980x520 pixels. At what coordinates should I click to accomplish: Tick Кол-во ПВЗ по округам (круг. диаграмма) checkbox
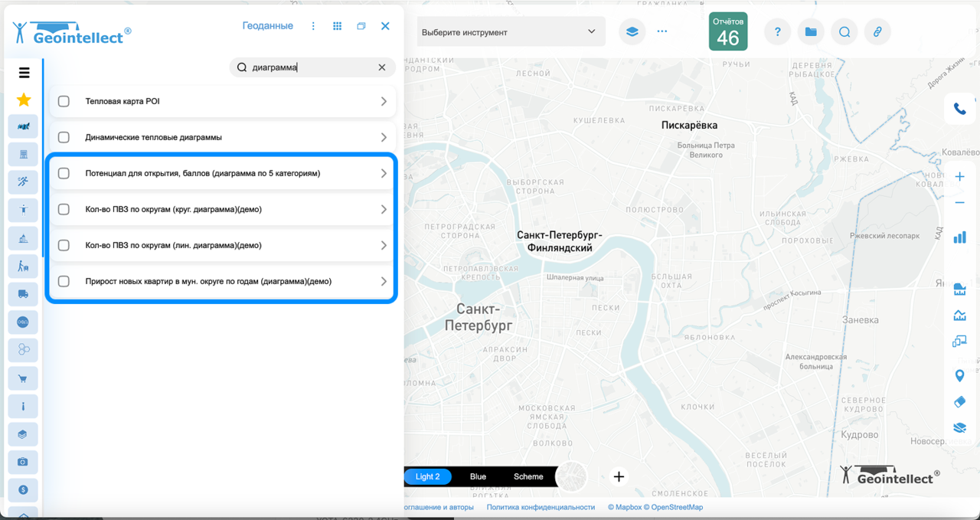point(64,209)
